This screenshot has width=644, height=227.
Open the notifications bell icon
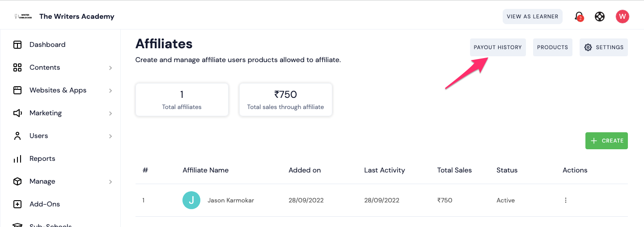pyautogui.click(x=579, y=17)
